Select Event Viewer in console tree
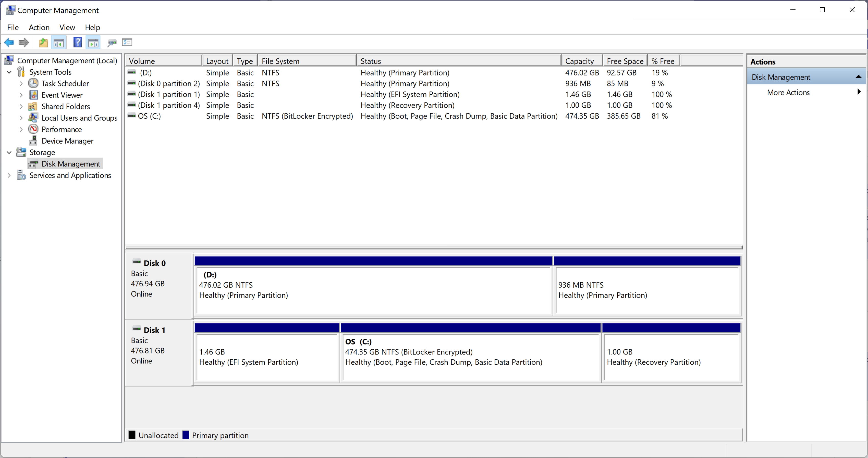The image size is (868, 458). (62, 95)
